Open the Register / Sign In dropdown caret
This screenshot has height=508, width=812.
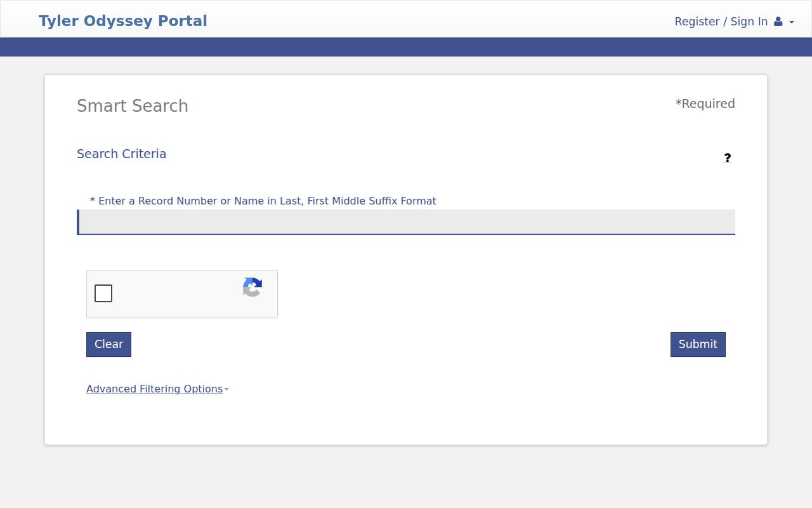792,22
